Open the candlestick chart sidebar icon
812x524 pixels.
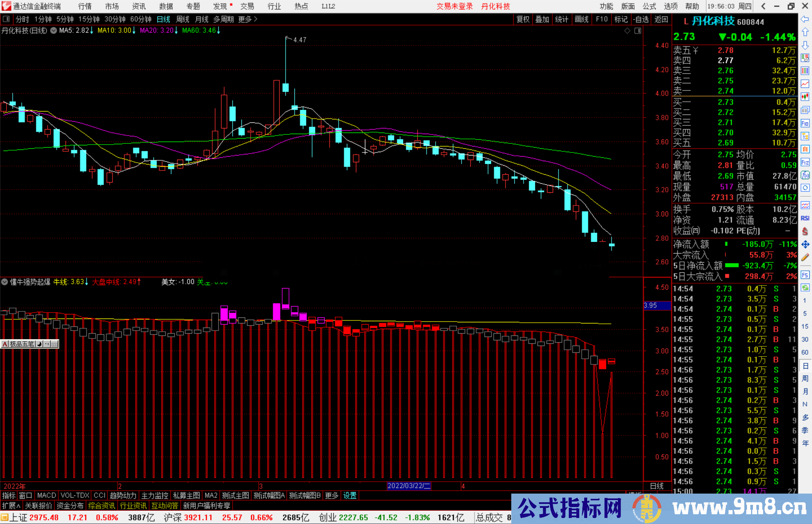coord(805,97)
